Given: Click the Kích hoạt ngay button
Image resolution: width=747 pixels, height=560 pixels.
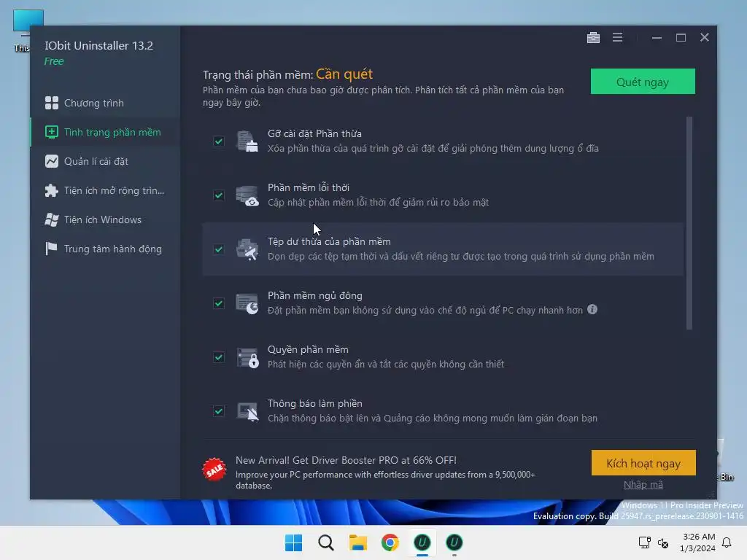Looking at the screenshot, I should [x=643, y=463].
